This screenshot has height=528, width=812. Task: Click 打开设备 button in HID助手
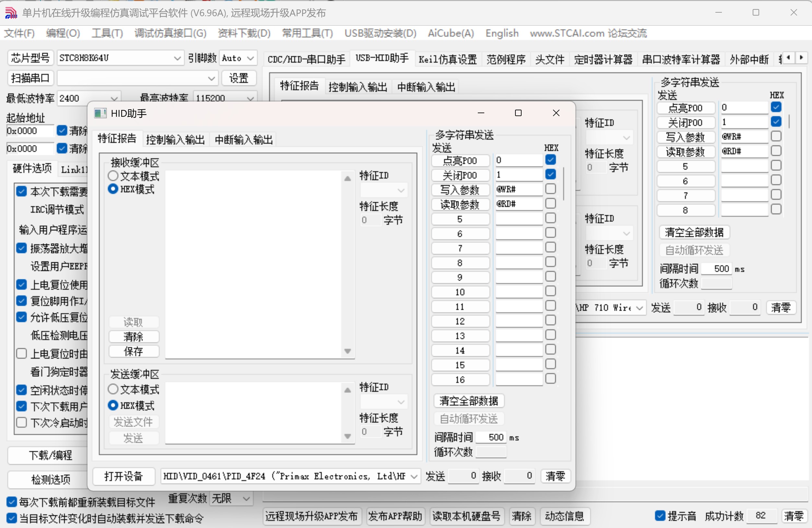pyautogui.click(x=124, y=476)
